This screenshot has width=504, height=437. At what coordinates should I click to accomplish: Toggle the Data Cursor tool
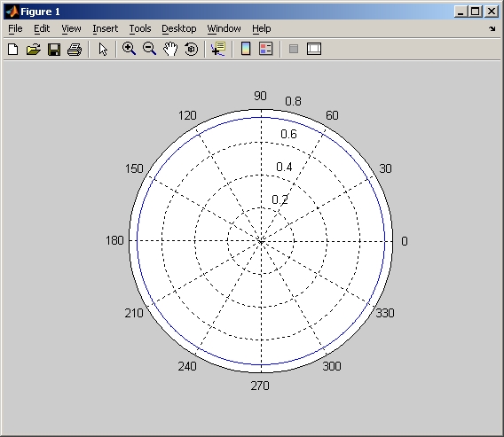pyautogui.click(x=218, y=49)
